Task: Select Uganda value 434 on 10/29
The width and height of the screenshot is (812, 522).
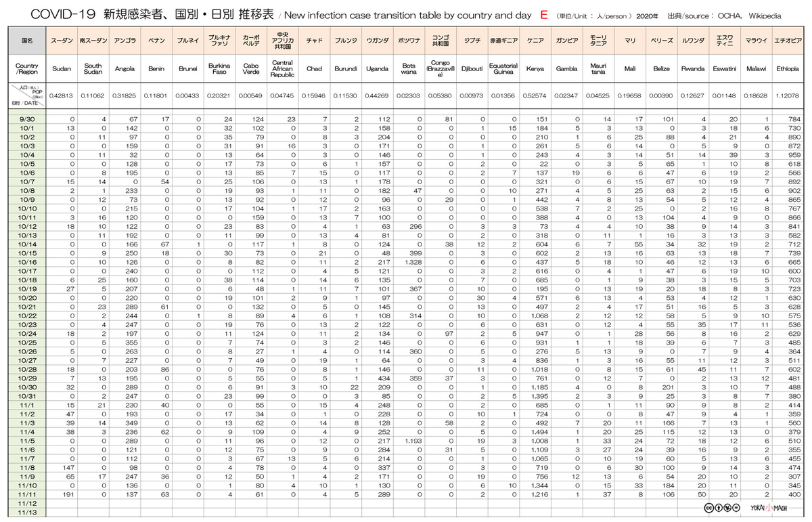Action: 384,378
